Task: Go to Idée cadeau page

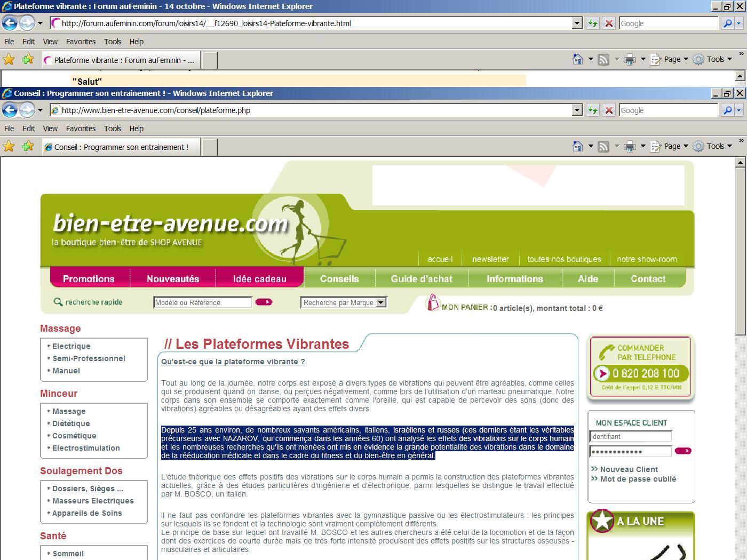Action: [259, 278]
